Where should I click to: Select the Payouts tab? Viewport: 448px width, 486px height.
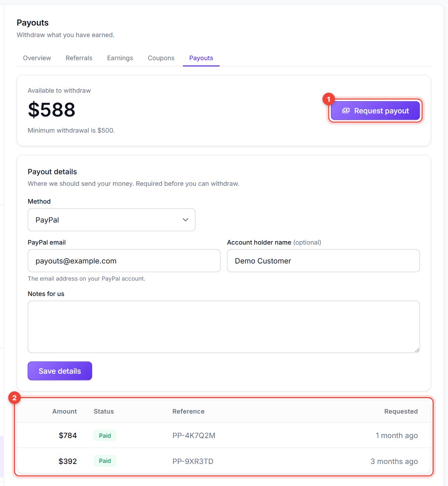201,58
